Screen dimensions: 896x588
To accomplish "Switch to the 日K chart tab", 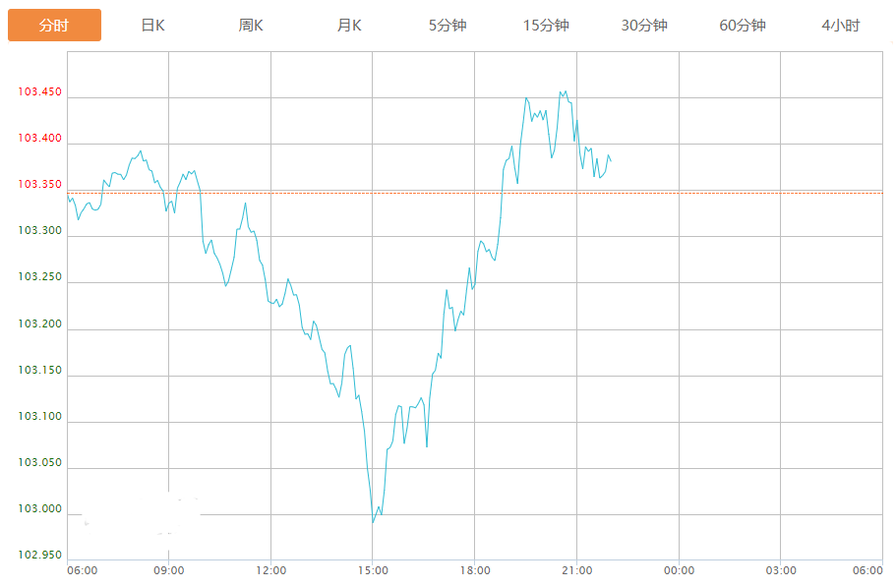I will tap(152, 26).
